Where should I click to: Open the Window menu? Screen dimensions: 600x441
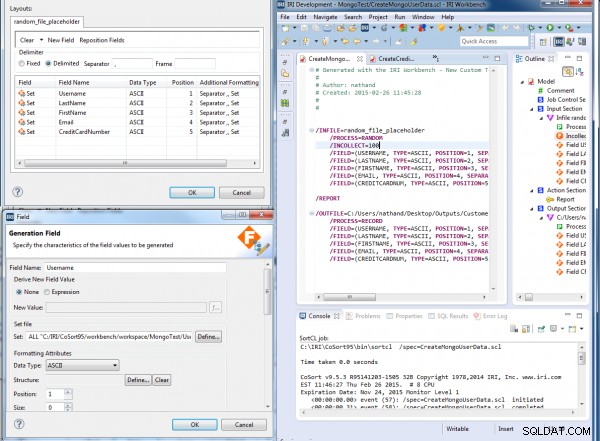tap(423, 17)
